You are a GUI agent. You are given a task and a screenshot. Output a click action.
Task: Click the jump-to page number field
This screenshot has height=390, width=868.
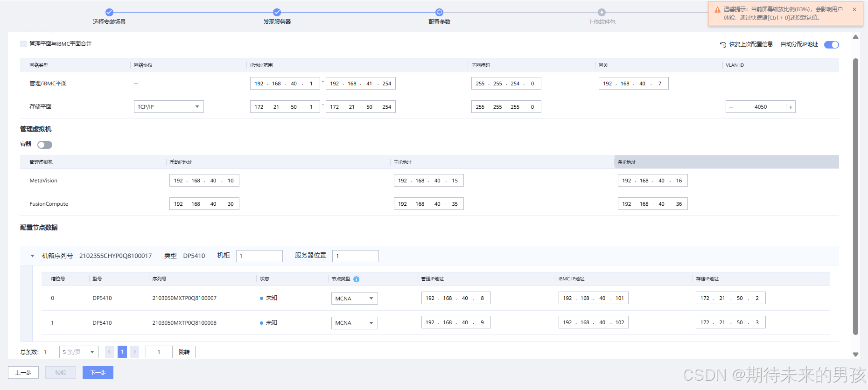coord(159,352)
